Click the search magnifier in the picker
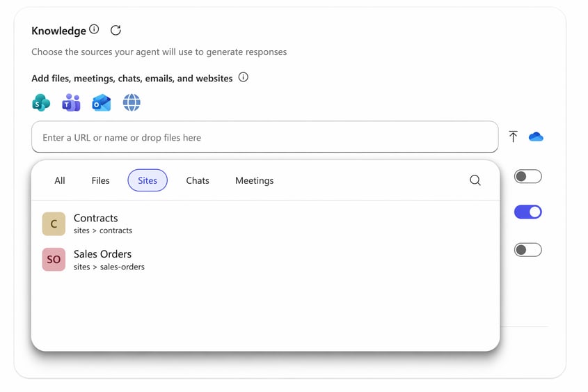 point(475,180)
